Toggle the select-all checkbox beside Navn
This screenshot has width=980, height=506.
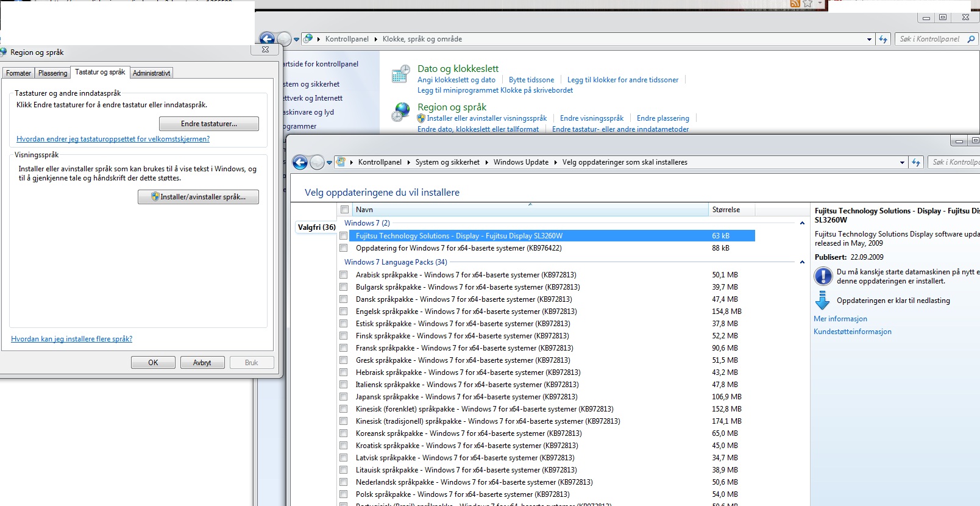[x=345, y=210]
